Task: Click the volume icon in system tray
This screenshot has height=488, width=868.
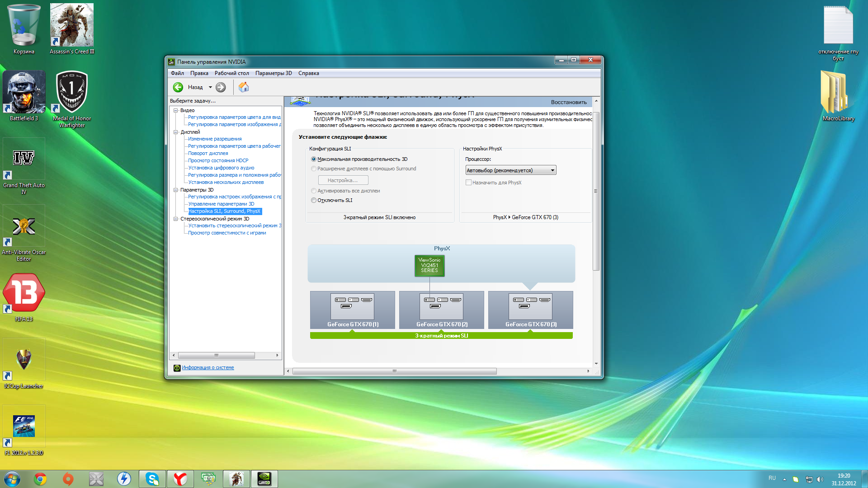Action: (821, 479)
